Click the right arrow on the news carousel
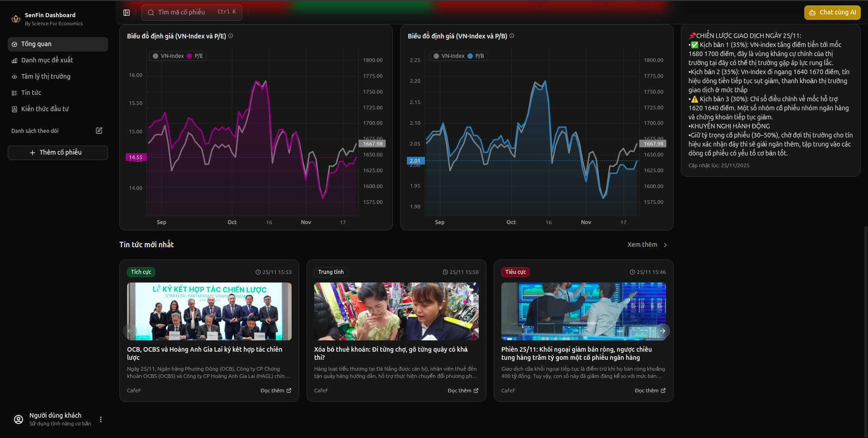 coord(663,331)
